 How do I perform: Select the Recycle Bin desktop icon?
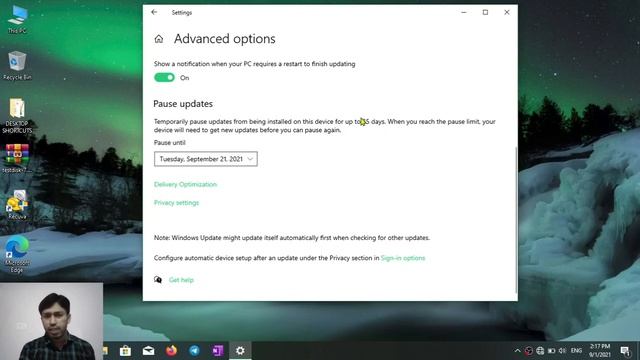coord(17,65)
